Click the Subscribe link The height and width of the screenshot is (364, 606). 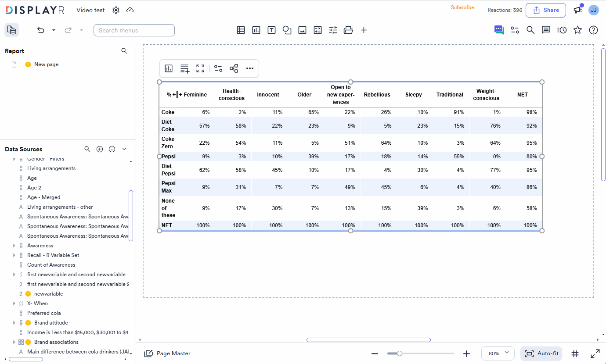(x=462, y=7)
